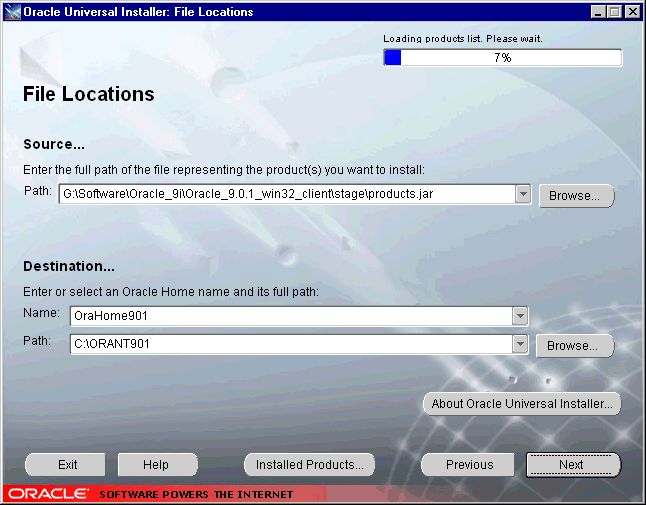The height and width of the screenshot is (505, 646).
Task: Click the "File Locations" heading
Action: pyautogui.click(x=89, y=94)
